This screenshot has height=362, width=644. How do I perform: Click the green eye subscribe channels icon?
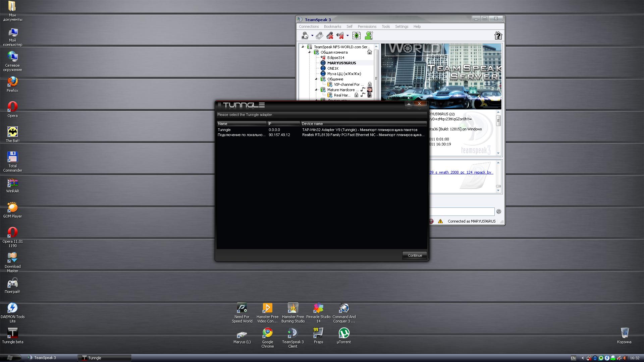click(357, 36)
